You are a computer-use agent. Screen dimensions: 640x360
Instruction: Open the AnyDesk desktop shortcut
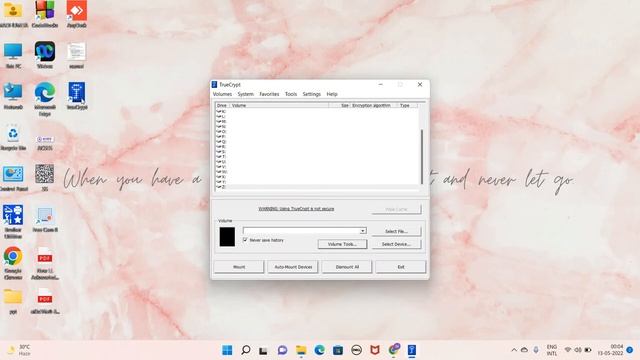(77, 14)
